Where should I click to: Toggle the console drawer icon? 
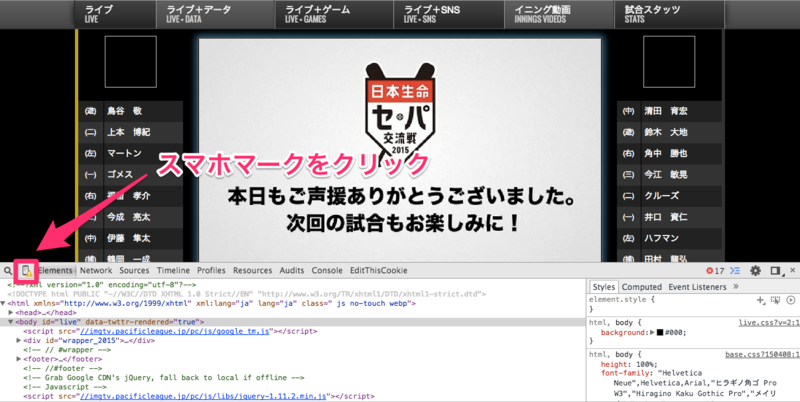pos(735,271)
